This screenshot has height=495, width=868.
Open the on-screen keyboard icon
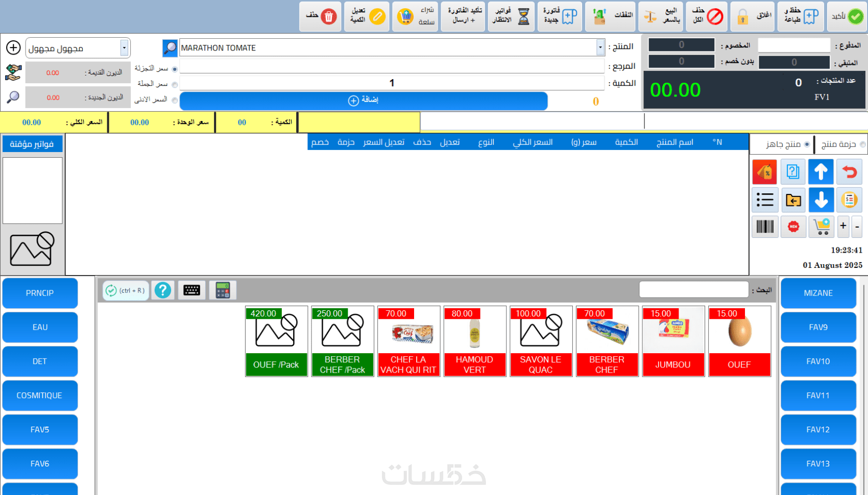tap(192, 290)
